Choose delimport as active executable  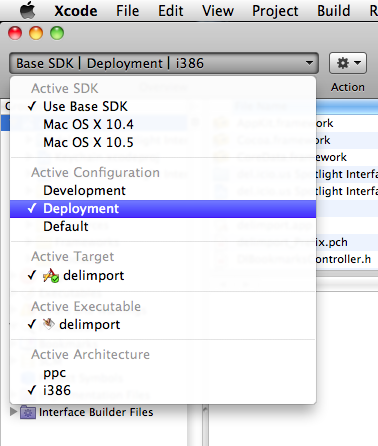tap(163, 324)
